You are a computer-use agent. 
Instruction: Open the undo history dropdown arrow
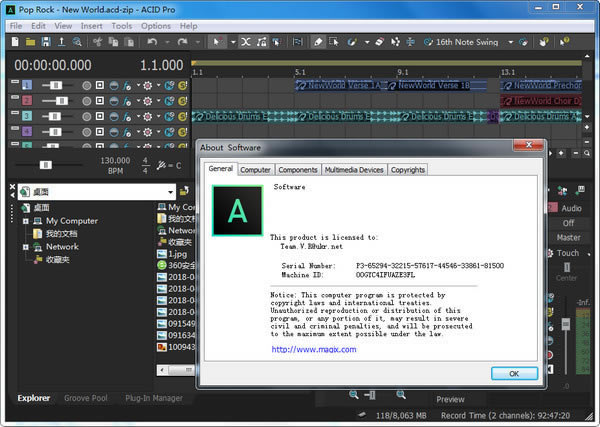pos(167,42)
